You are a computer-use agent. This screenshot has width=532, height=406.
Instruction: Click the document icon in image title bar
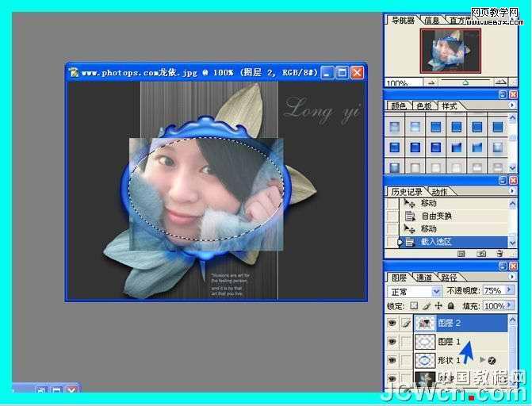(73, 72)
